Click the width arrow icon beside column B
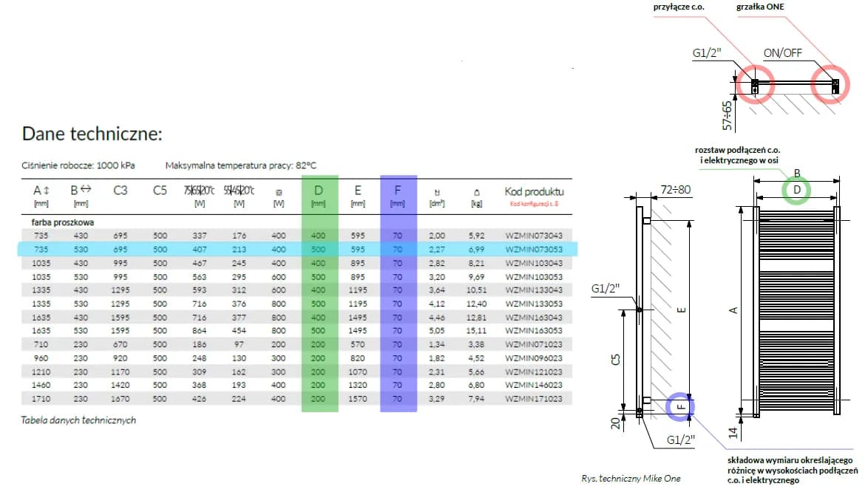 pos(85,190)
